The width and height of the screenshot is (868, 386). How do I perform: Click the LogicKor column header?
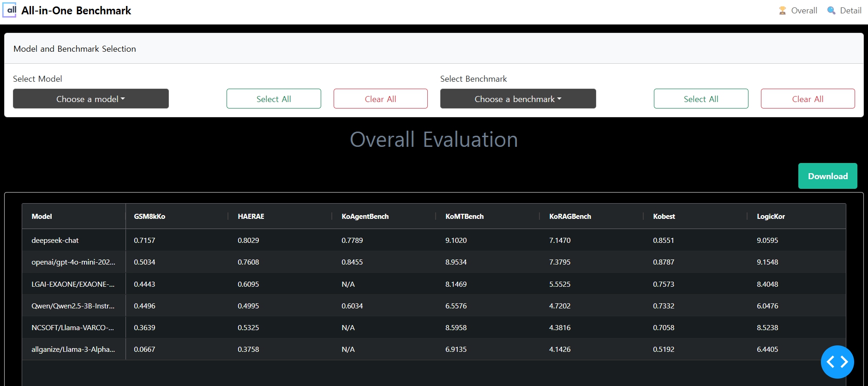[771, 217]
